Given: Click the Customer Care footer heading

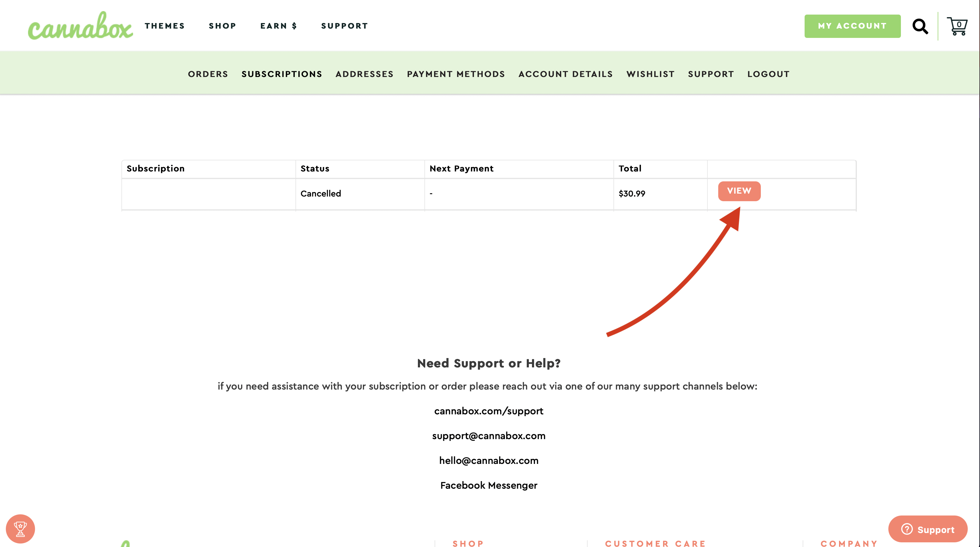Looking at the screenshot, I should tap(655, 543).
